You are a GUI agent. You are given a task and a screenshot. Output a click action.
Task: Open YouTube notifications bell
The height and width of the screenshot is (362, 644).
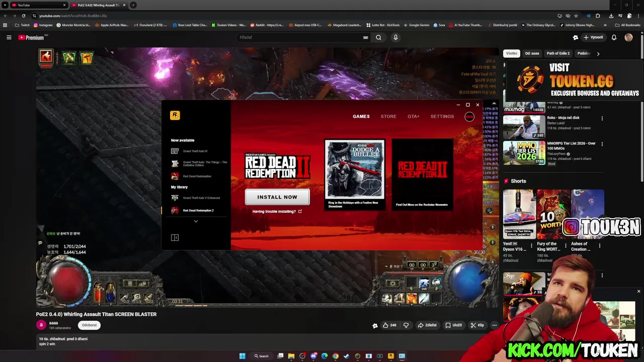click(x=614, y=37)
